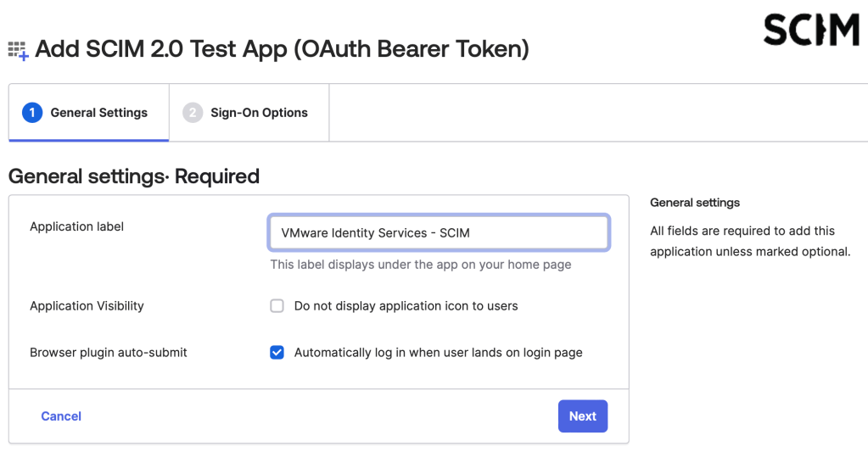Click the General settings· Required heading
This screenshot has height=452, width=868.
133,176
